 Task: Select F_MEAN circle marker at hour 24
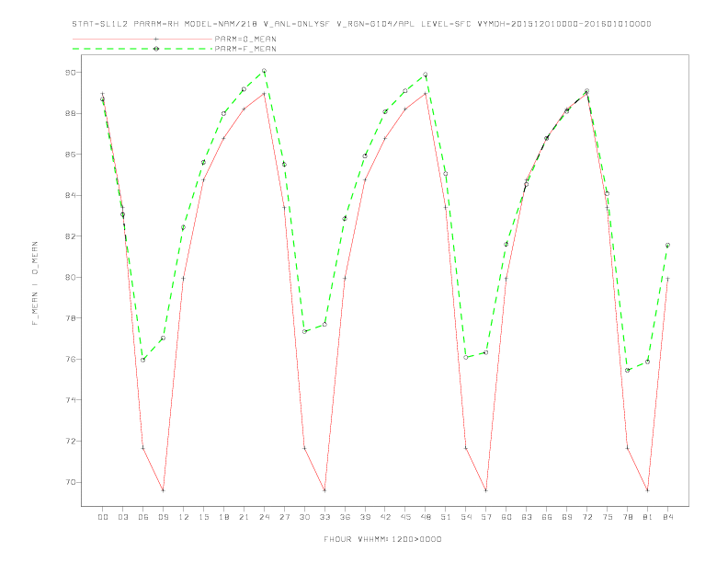tap(264, 71)
